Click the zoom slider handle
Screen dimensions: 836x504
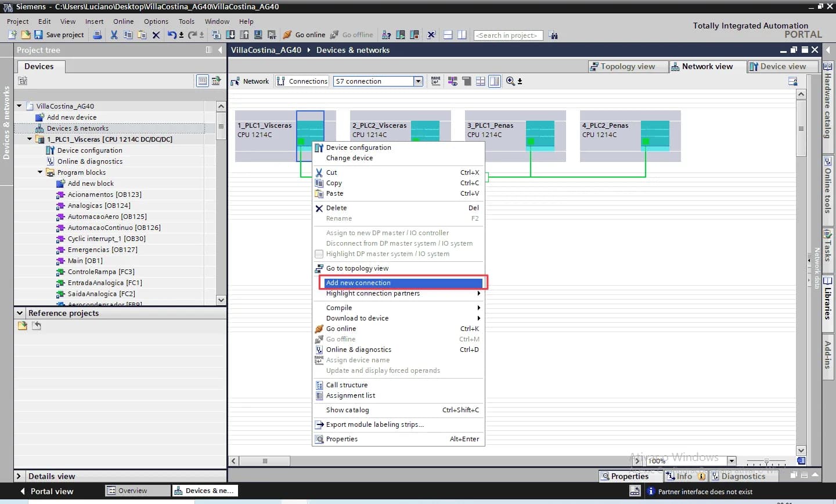[766, 462]
